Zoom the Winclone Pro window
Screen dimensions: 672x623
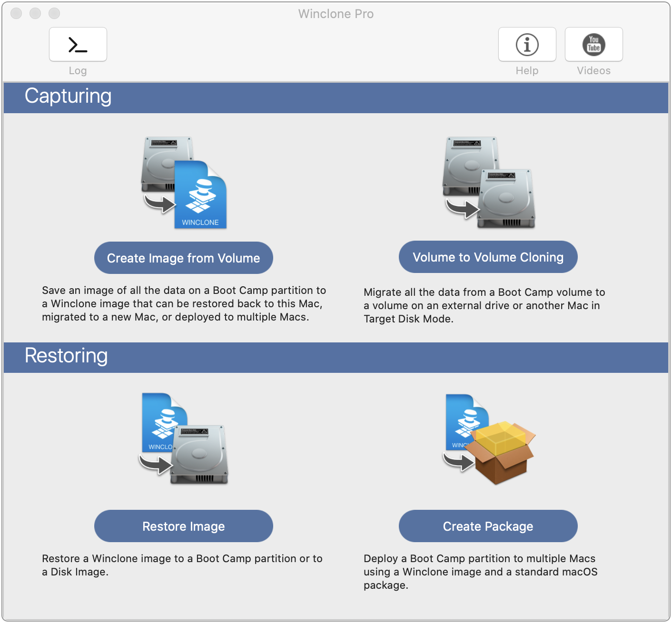pyautogui.click(x=54, y=13)
